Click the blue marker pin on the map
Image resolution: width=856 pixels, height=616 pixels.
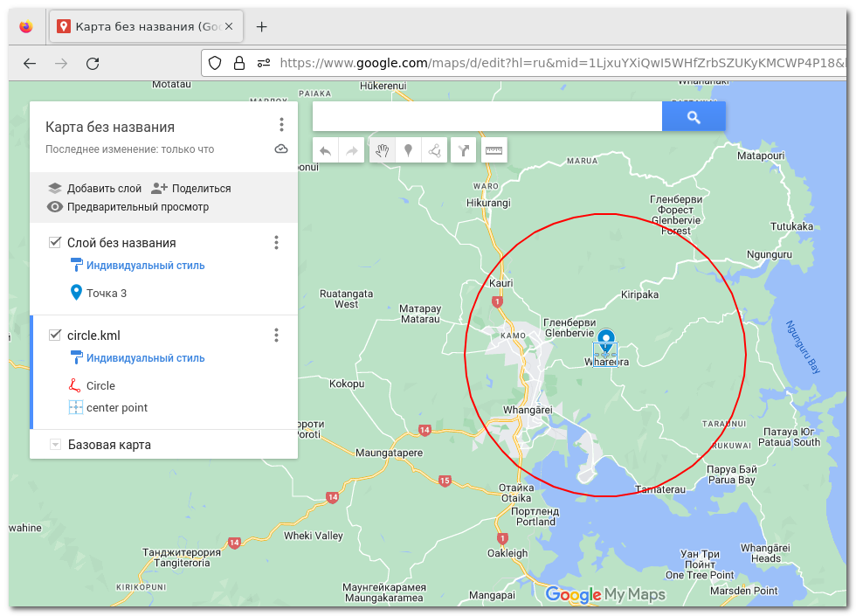point(606,338)
